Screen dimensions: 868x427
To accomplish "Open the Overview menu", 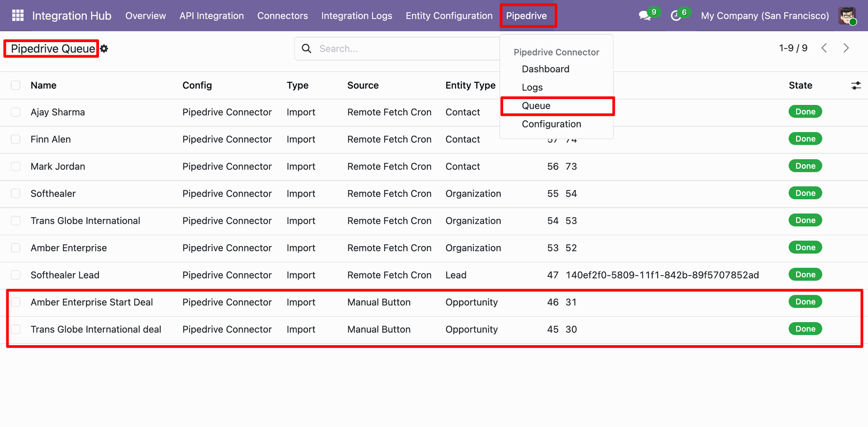I will pyautogui.click(x=146, y=16).
